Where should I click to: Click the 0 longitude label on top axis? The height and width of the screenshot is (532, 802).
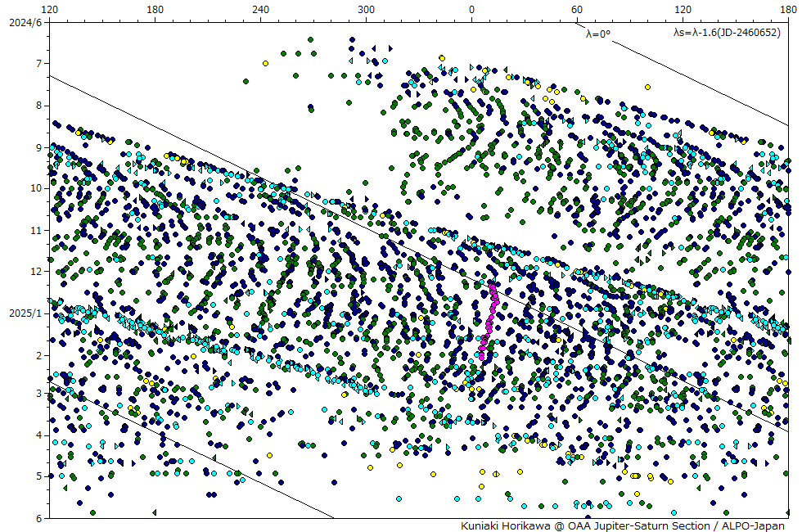[471, 9]
